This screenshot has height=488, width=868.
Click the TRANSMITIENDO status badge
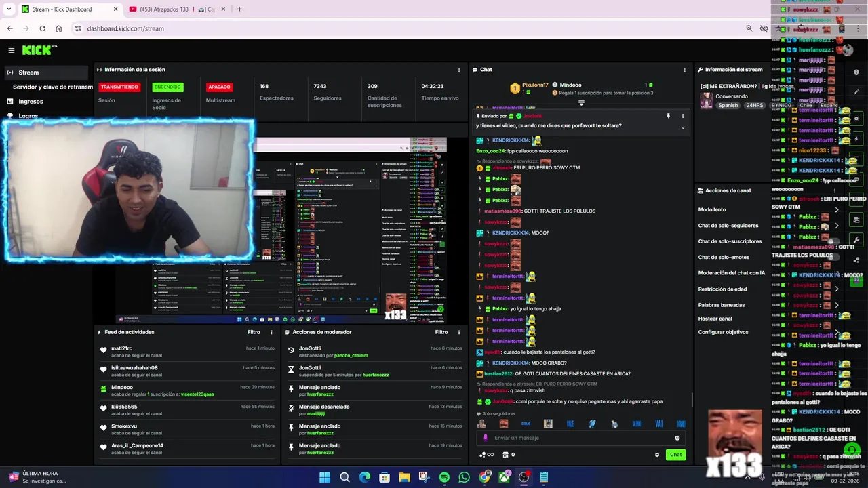click(x=119, y=87)
